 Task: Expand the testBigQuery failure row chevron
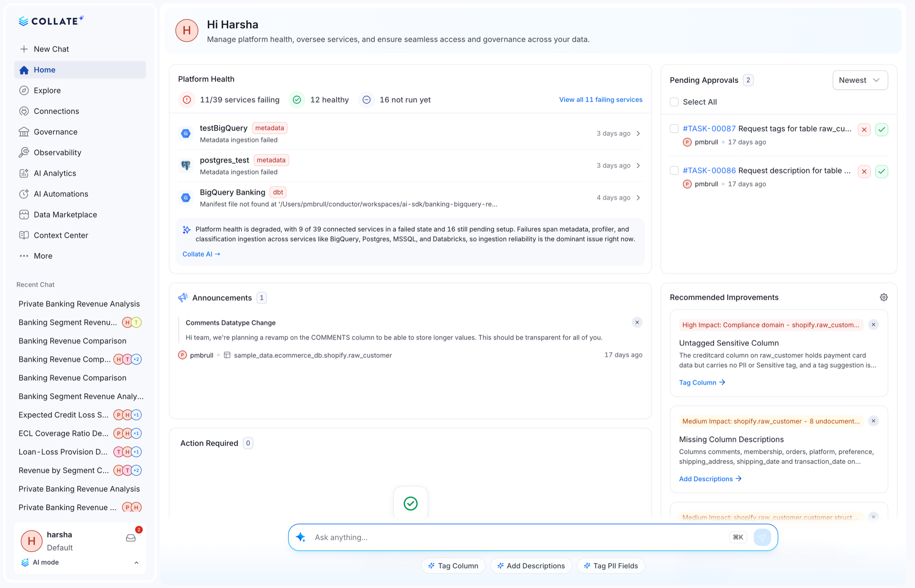(638, 133)
